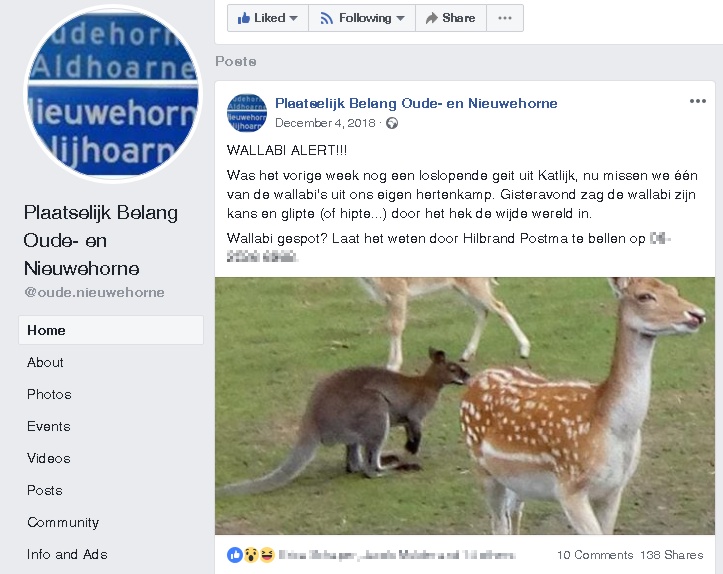The height and width of the screenshot is (574, 723).
Task: Click the thumbs-up Liked icon
Action: coord(243,18)
